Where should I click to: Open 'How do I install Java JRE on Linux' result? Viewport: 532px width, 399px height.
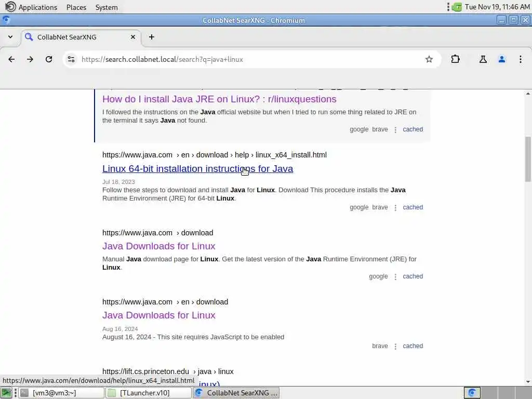pyautogui.click(x=219, y=99)
